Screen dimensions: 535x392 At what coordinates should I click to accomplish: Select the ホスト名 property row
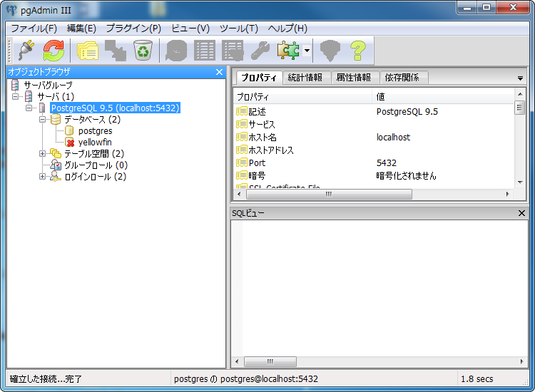374,138
